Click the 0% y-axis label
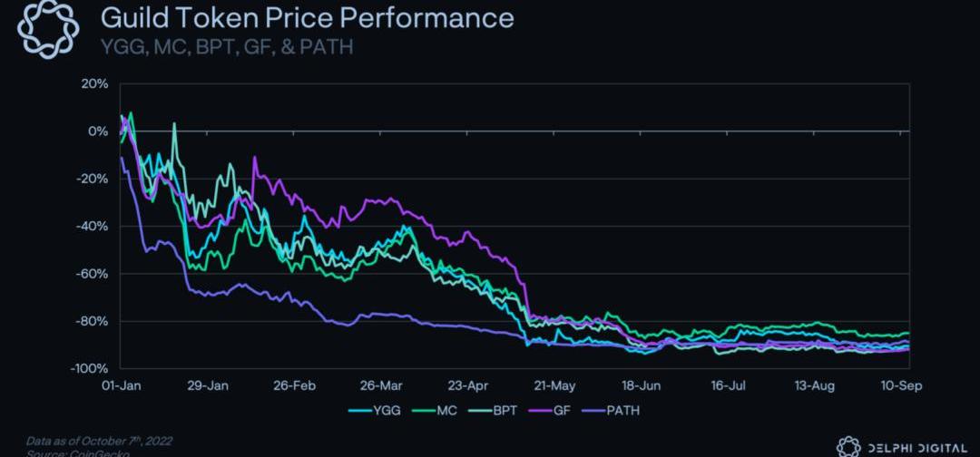Image resolution: width=980 pixels, height=457 pixels. click(98, 131)
